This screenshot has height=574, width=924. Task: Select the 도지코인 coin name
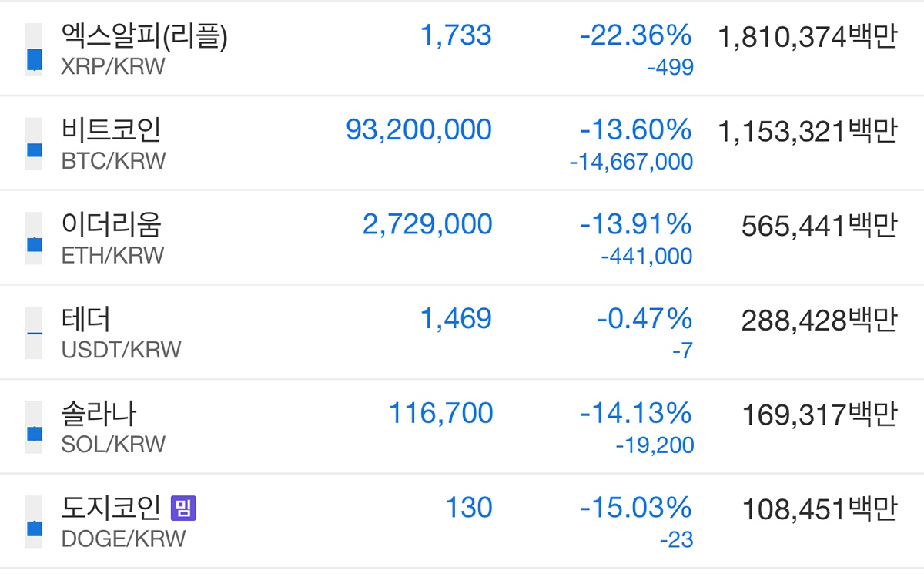coord(112,508)
